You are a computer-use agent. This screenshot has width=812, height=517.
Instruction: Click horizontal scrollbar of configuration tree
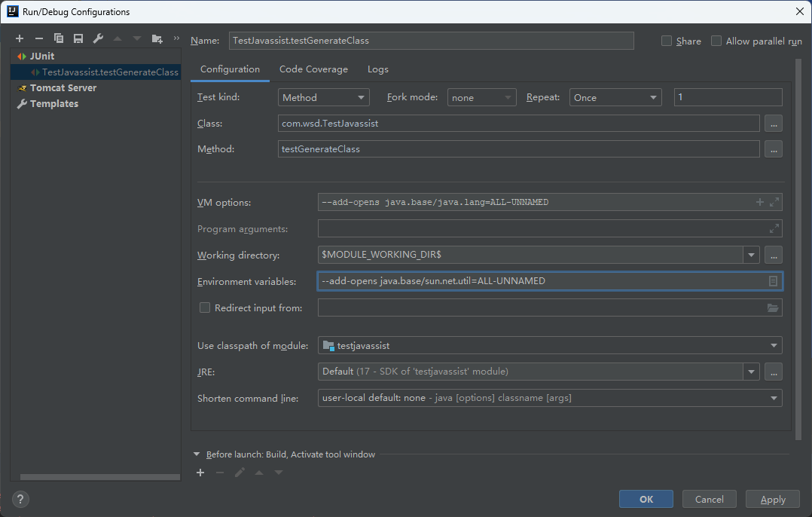pyautogui.click(x=100, y=477)
